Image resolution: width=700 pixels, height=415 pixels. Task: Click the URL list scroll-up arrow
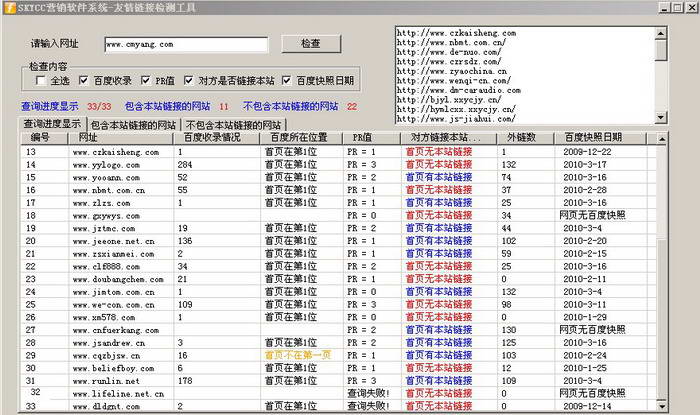pyautogui.click(x=661, y=33)
